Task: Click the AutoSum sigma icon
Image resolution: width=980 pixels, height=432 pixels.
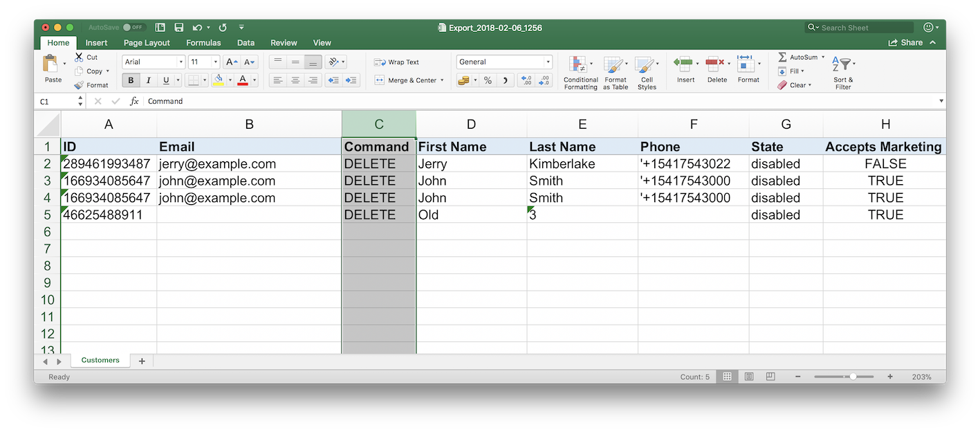Action: [782, 57]
